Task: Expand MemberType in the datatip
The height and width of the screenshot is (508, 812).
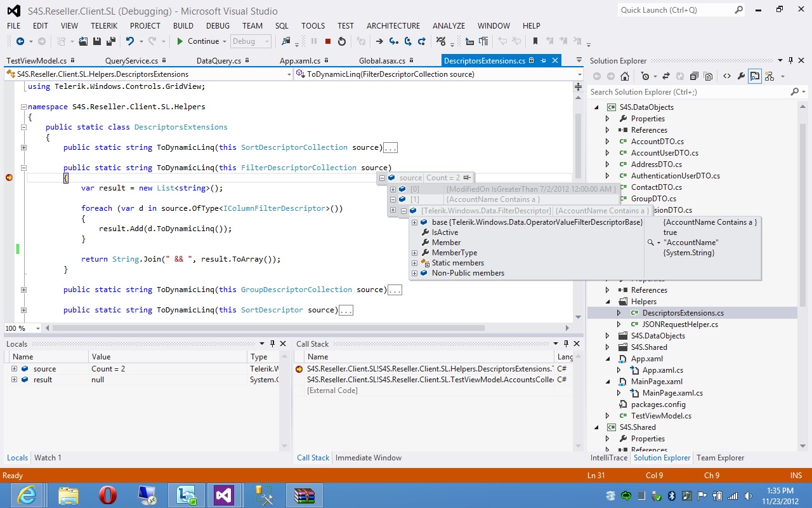Action: tap(414, 253)
